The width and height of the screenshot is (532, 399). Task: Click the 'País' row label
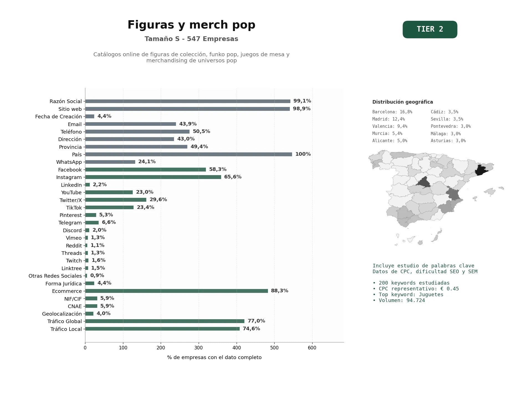tap(77, 154)
